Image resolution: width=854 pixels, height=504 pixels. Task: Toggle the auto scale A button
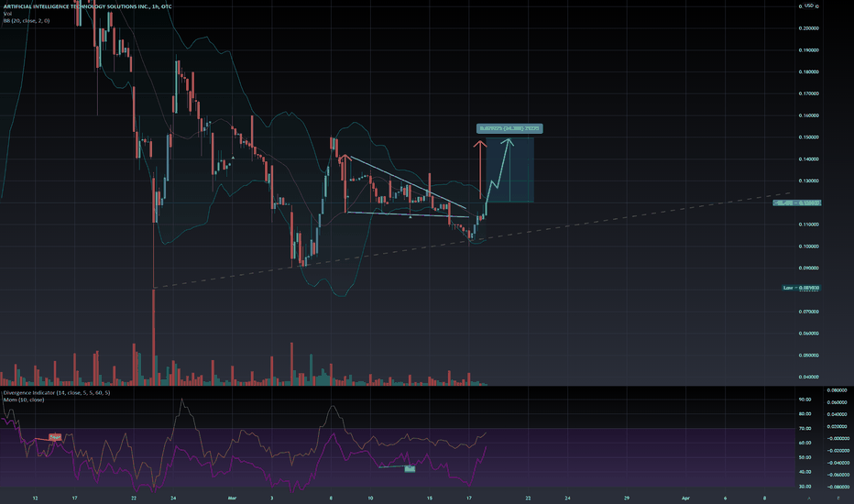pos(809,499)
